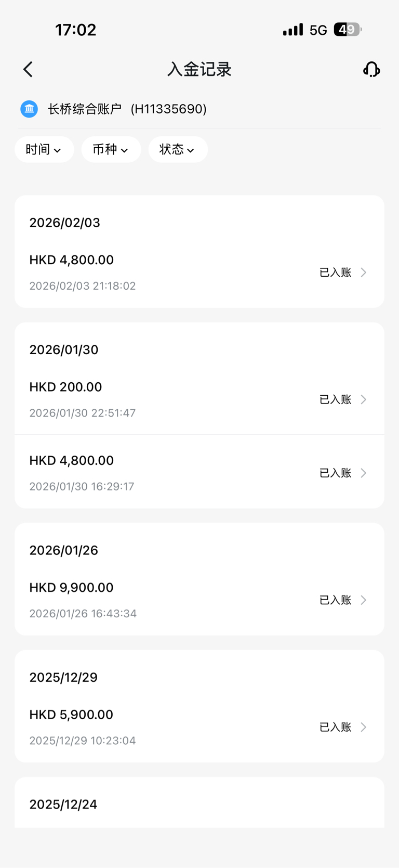Tap 已入账 status on HKD 200.00 entry
The height and width of the screenshot is (868, 399).
(x=335, y=399)
